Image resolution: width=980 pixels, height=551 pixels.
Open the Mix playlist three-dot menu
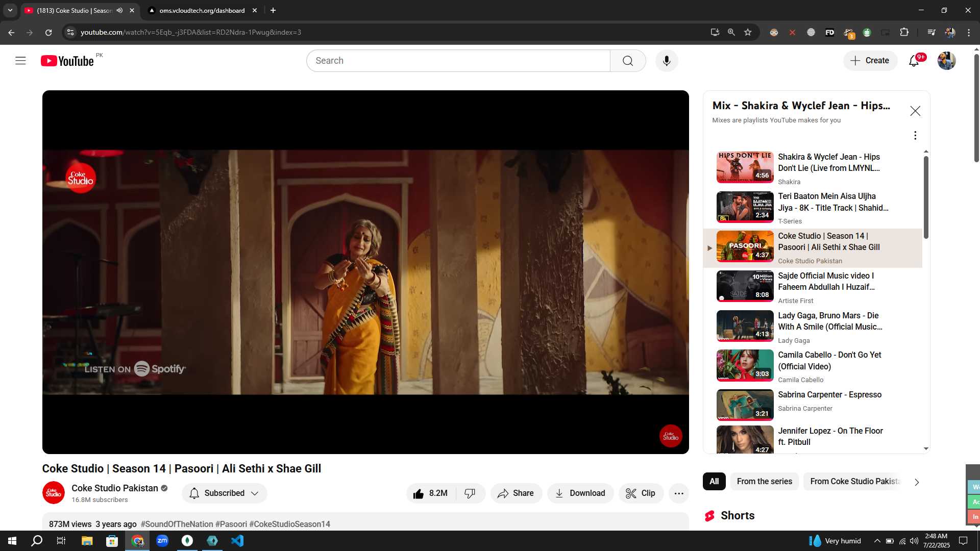pyautogui.click(x=915, y=135)
